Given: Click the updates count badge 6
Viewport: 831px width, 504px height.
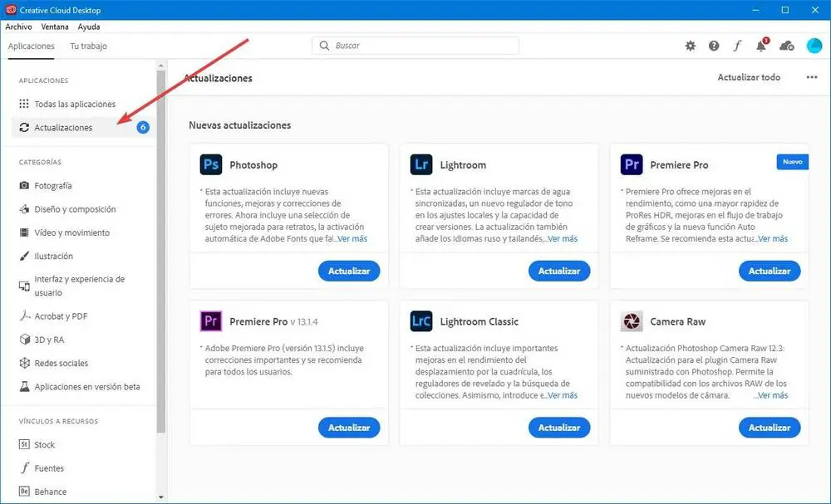Looking at the screenshot, I should tap(143, 127).
